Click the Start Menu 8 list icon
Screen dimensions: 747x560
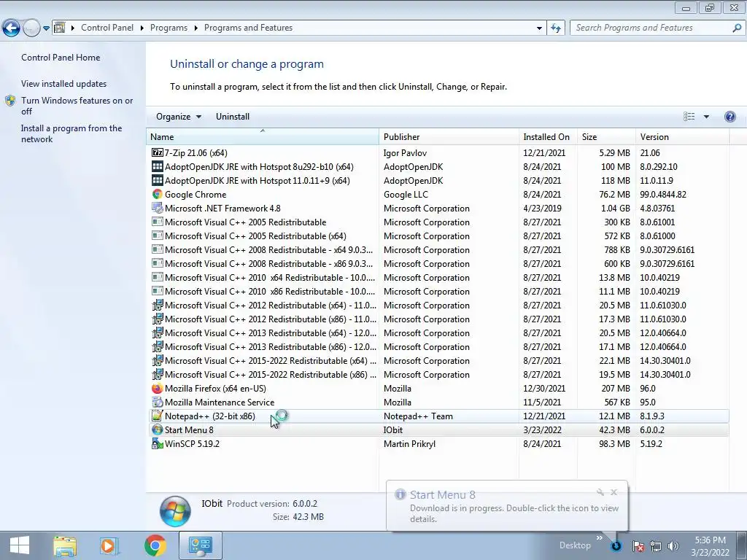coord(158,430)
